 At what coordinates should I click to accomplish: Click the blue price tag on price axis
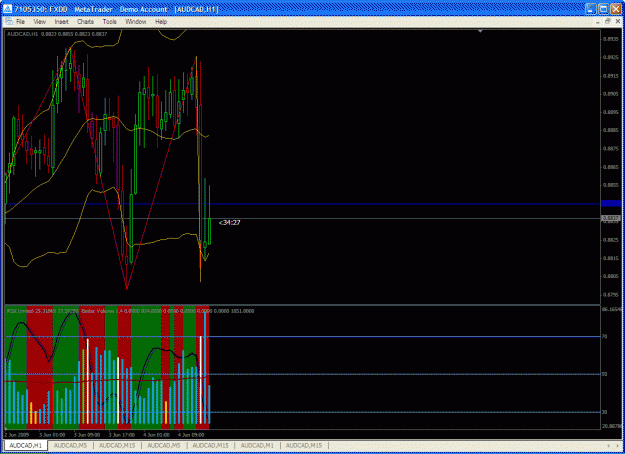click(611, 203)
